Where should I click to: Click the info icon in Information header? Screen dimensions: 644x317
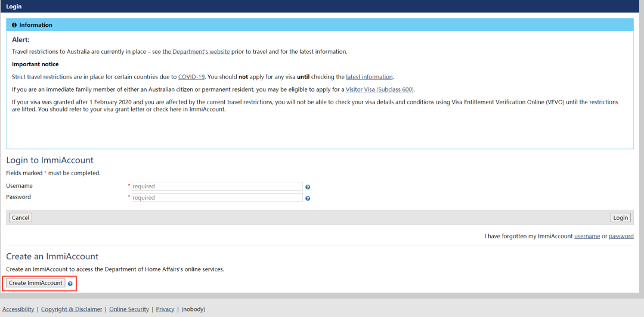14,25
